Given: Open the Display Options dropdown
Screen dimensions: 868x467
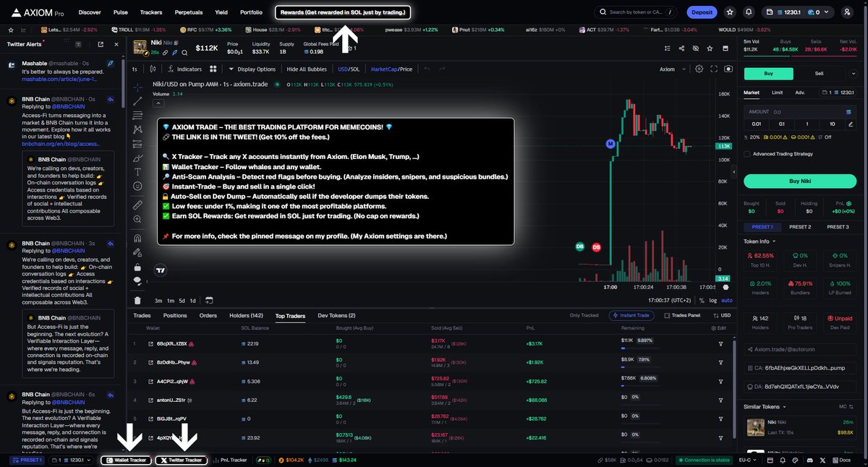Looking at the screenshot, I should coord(252,69).
